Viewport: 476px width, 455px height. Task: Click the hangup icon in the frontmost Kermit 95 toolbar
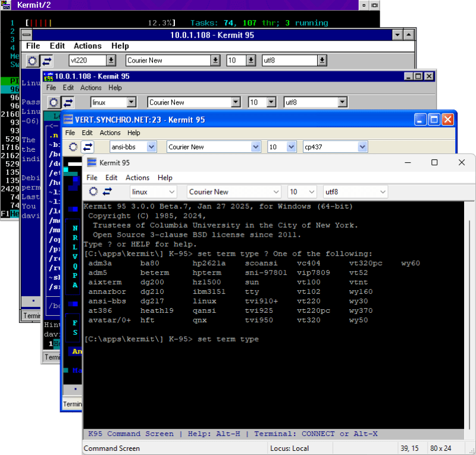tap(93, 192)
